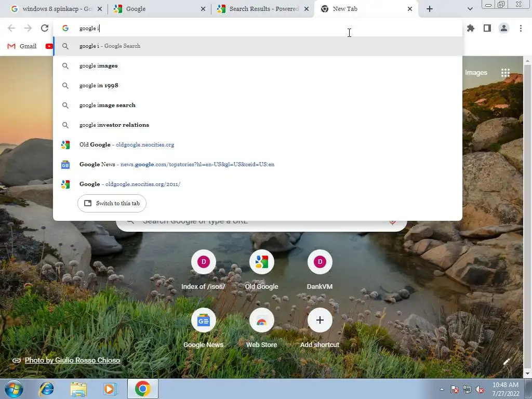
Task: Close the Search Results tab
Action: [x=307, y=9]
